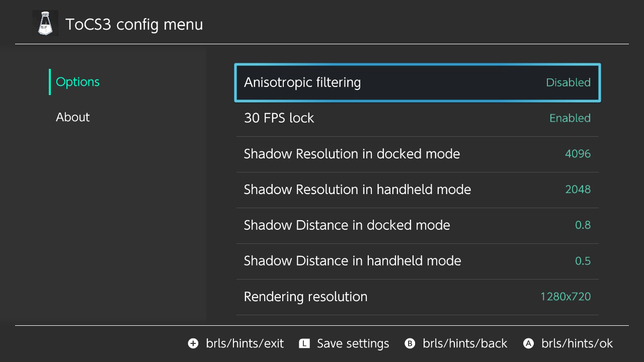Toggle the 30 FPS lock Enabled value
This screenshot has width=644, height=362.
(570, 118)
